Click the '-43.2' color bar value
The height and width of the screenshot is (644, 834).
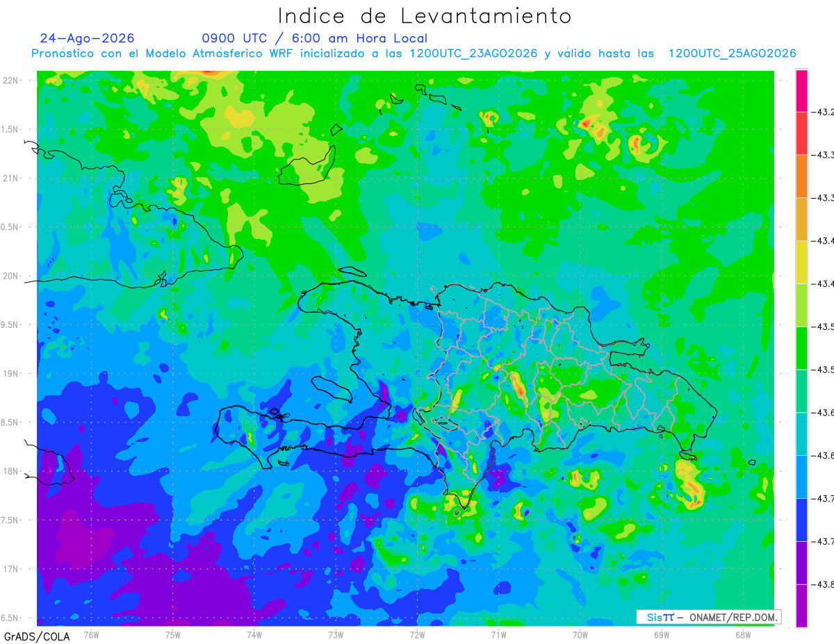click(823, 112)
